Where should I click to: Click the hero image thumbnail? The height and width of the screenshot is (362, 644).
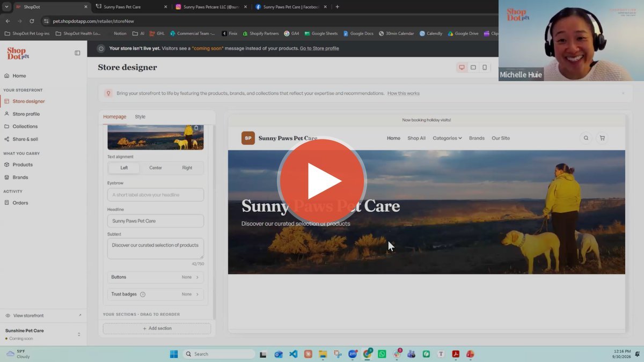(x=156, y=137)
